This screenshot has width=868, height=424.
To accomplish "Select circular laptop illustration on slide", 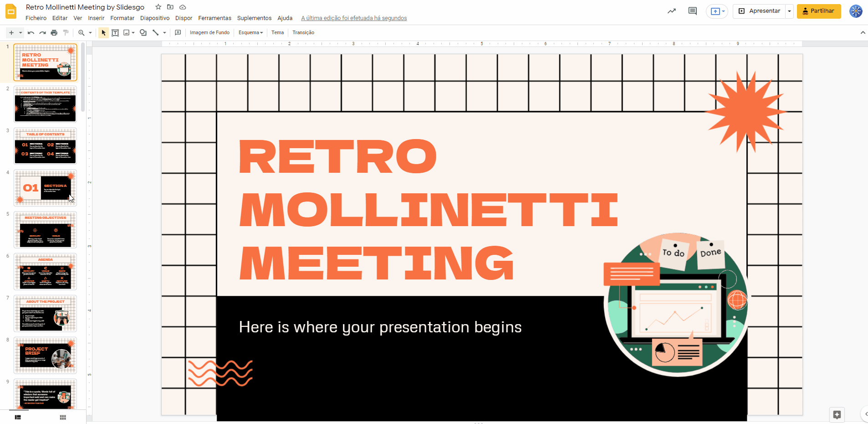I will 676,305.
